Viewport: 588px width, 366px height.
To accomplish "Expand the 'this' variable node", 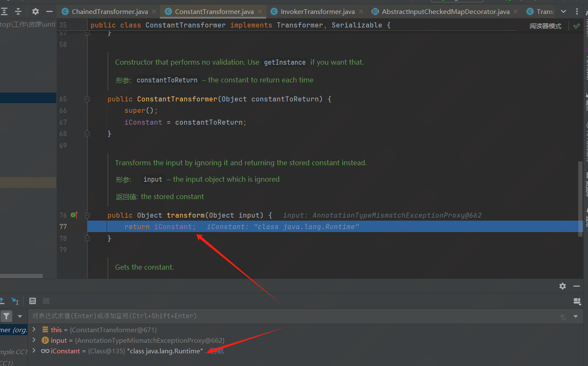I will pyautogui.click(x=34, y=329).
